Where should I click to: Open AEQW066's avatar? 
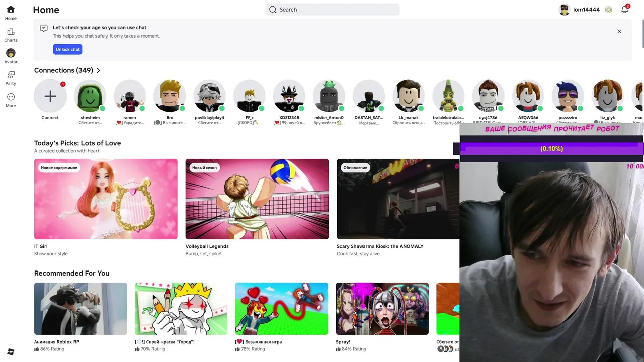click(x=528, y=96)
